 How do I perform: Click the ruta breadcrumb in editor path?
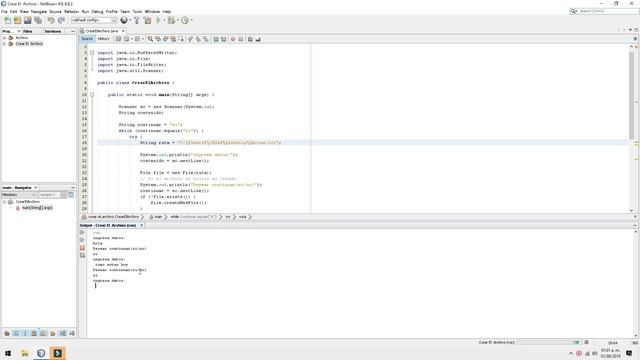pos(242,217)
